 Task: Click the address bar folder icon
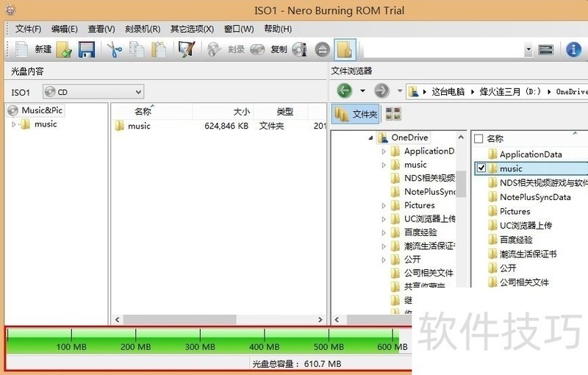414,91
